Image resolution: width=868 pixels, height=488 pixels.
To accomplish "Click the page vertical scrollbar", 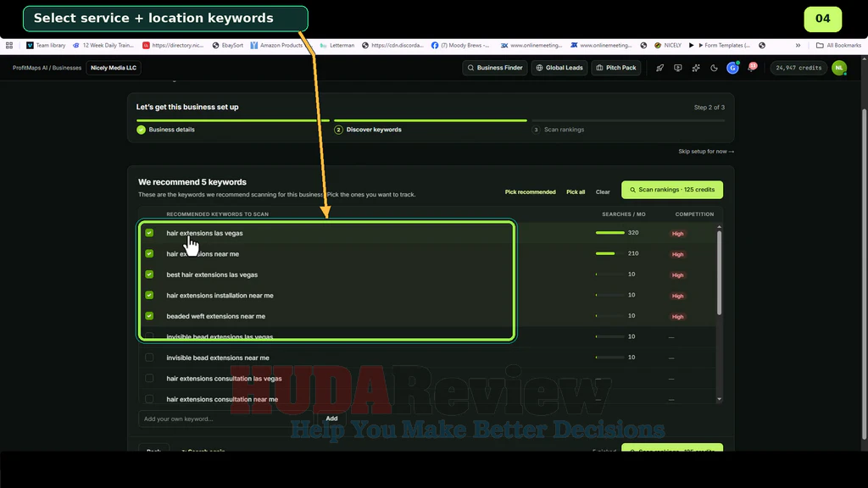I will (864, 274).
